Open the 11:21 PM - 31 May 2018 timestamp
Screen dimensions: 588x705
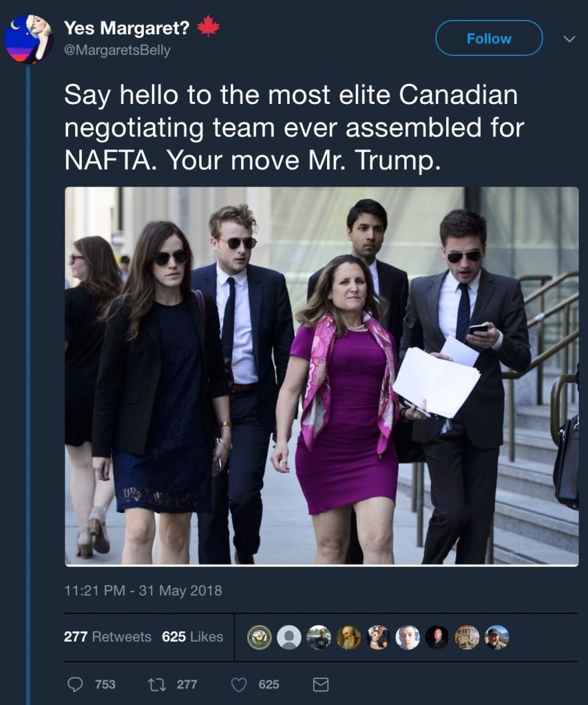(143, 590)
